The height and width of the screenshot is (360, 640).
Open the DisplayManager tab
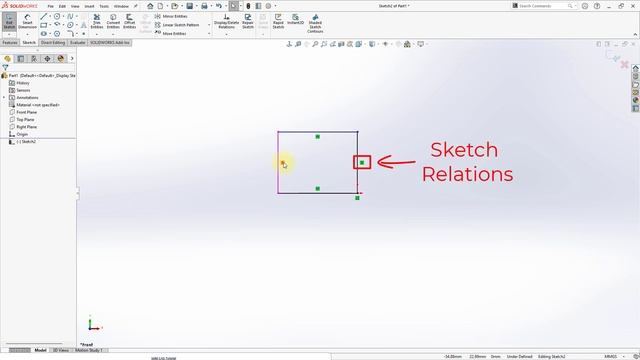(x=61, y=59)
